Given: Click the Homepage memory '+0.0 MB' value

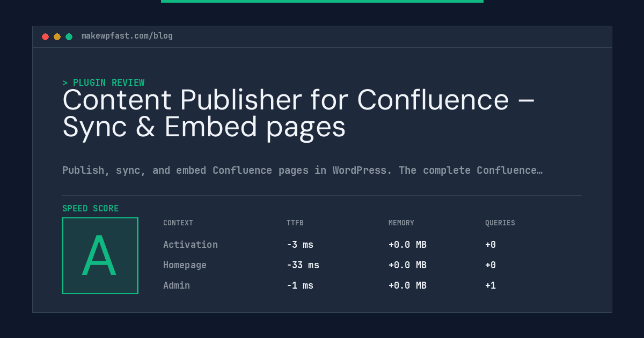Looking at the screenshot, I should (407, 265).
